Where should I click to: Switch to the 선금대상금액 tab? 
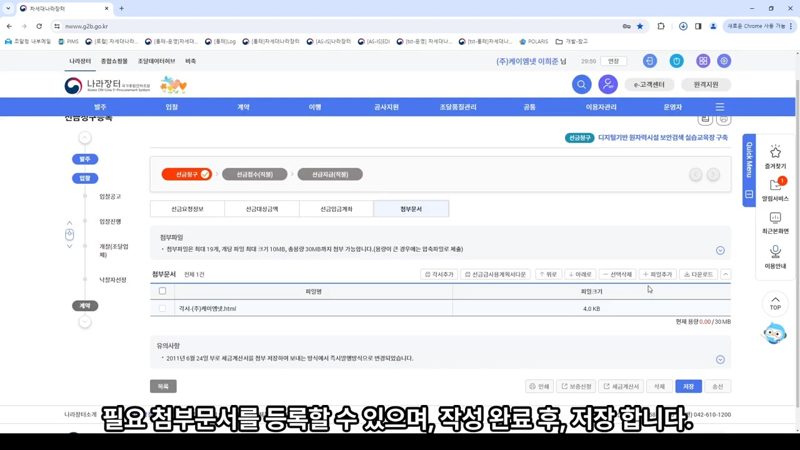click(x=262, y=209)
